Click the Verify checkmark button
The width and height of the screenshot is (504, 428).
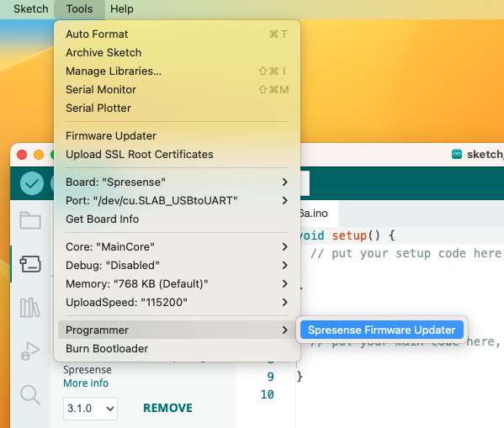coord(32,183)
